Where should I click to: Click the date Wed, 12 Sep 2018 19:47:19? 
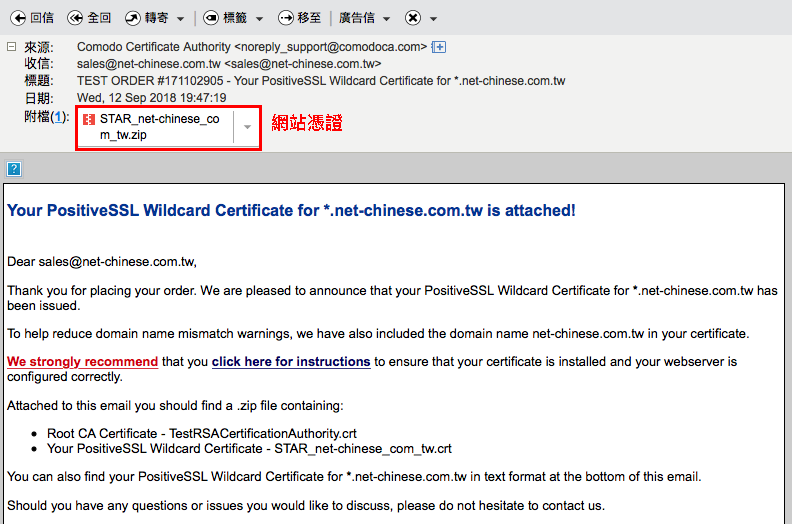point(152,98)
